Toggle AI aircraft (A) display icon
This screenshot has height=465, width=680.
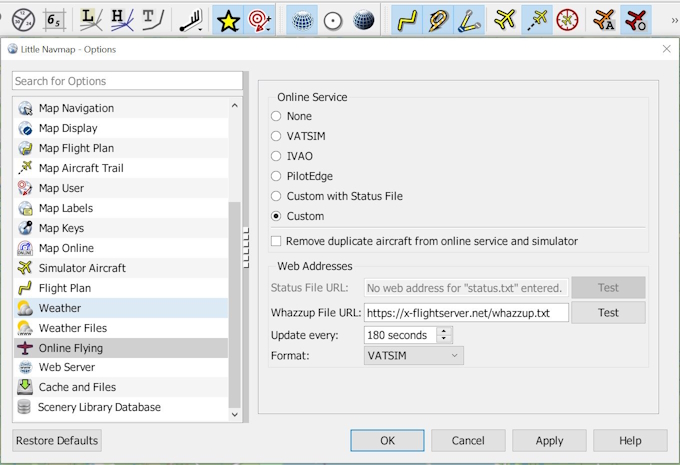(604, 20)
